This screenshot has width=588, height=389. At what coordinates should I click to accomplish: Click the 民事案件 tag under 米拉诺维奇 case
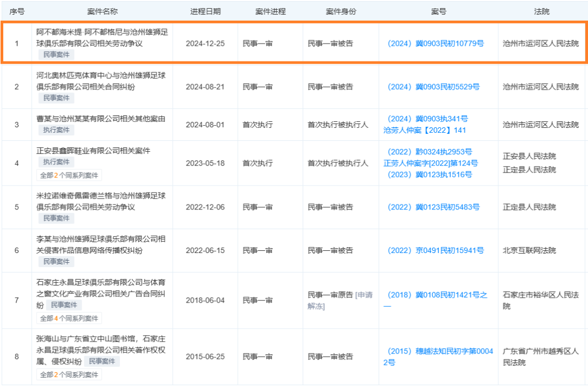pos(56,219)
